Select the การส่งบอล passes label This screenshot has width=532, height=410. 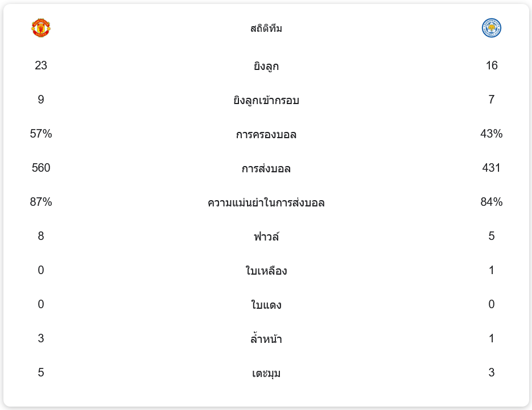click(266, 169)
